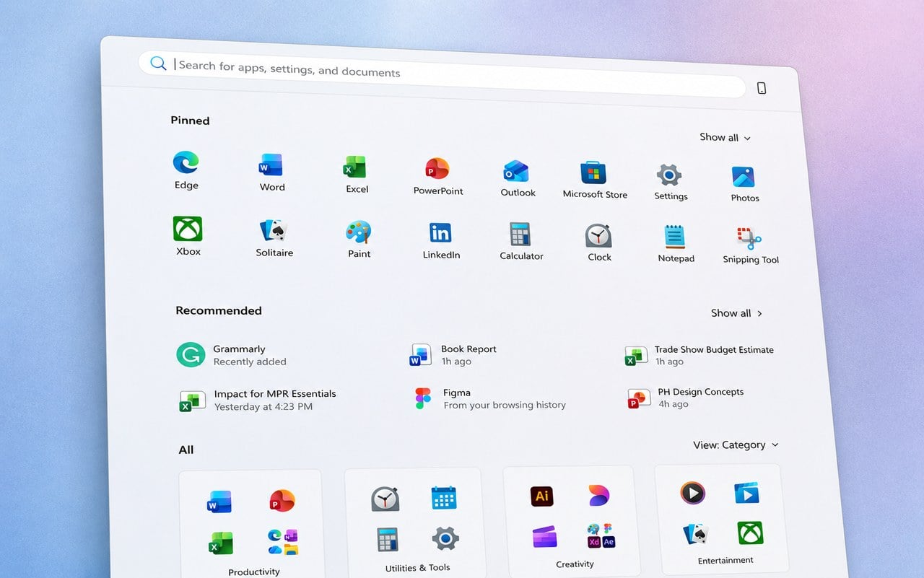Click the Grammarly icon in Recommended
This screenshot has height=578, width=924.
[x=191, y=355]
